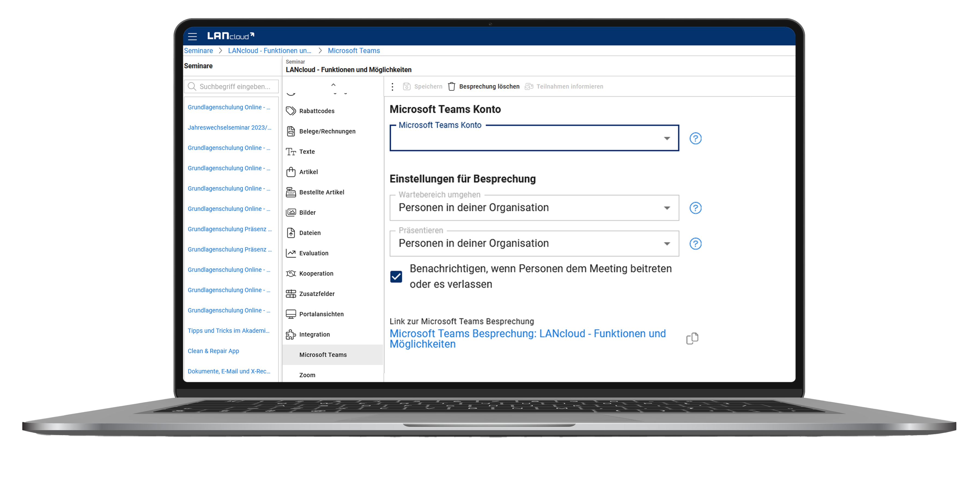Screen dimensions: 980x485
Task: Click the Bestellte Artikel register icon
Action: [x=291, y=192]
